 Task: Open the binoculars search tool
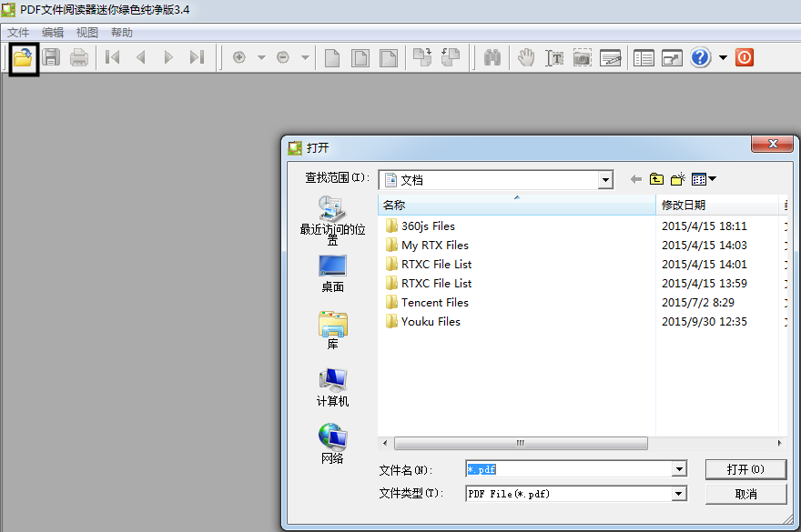[x=492, y=57]
